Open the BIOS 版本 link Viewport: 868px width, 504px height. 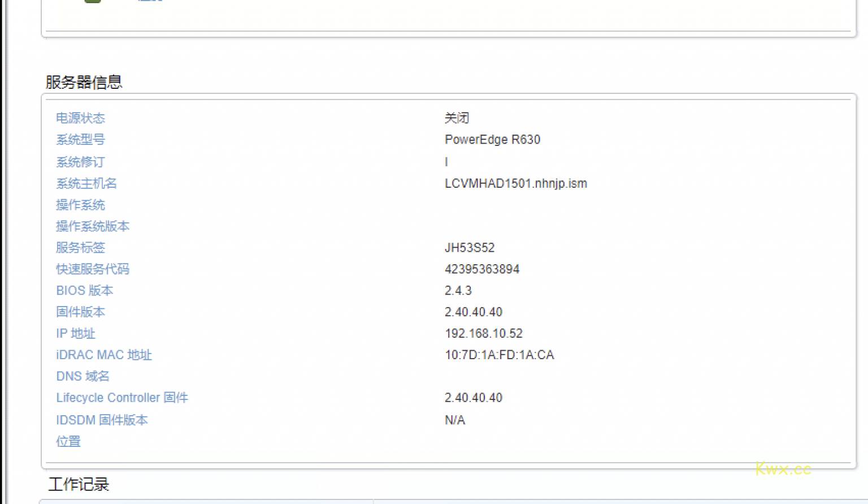(x=84, y=291)
